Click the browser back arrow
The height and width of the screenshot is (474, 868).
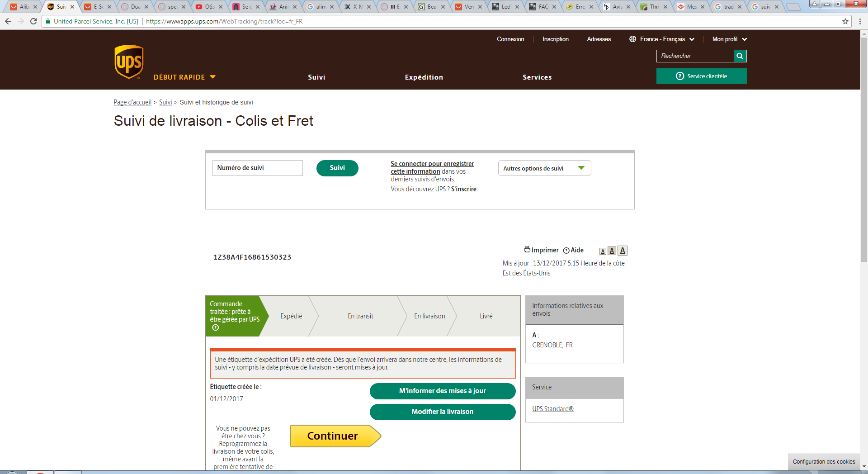[x=8, y=21]
